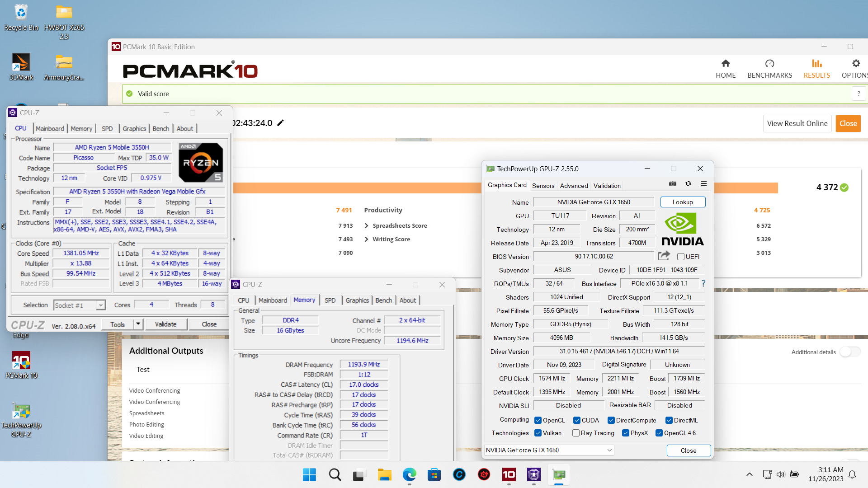Show hidden system tray icons
Viewport: 868px width, 488px height.
[x=749, y=474]
